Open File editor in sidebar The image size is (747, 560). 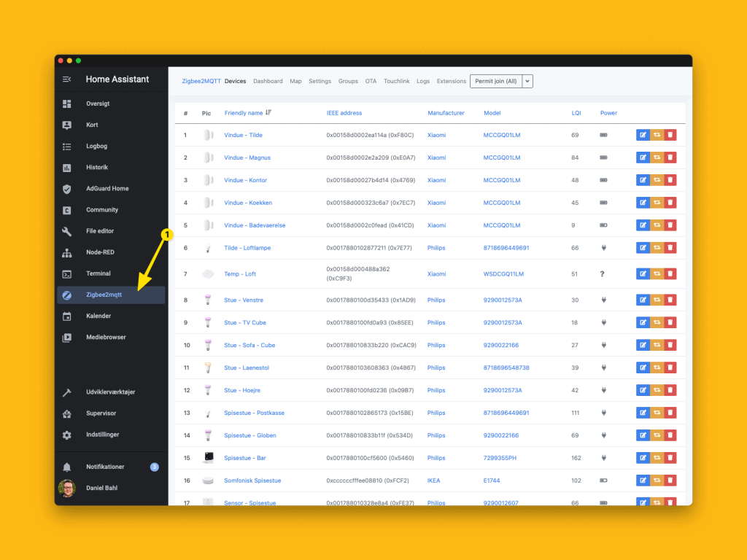[111, 231]
